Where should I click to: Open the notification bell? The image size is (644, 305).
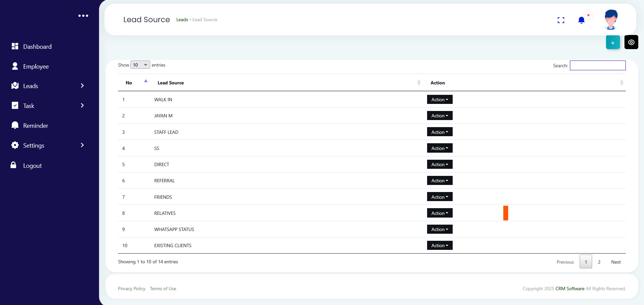(581, 20)
